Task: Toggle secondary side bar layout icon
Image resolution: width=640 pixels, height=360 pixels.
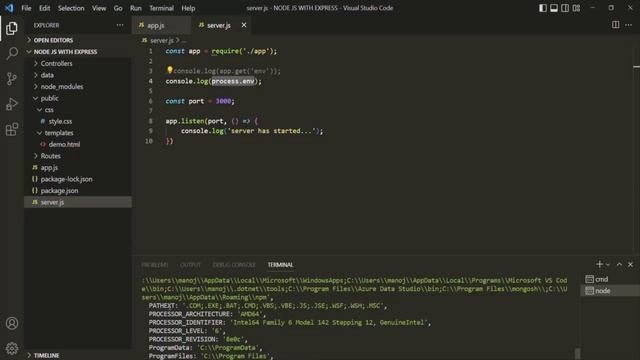Action: [565, 8]
